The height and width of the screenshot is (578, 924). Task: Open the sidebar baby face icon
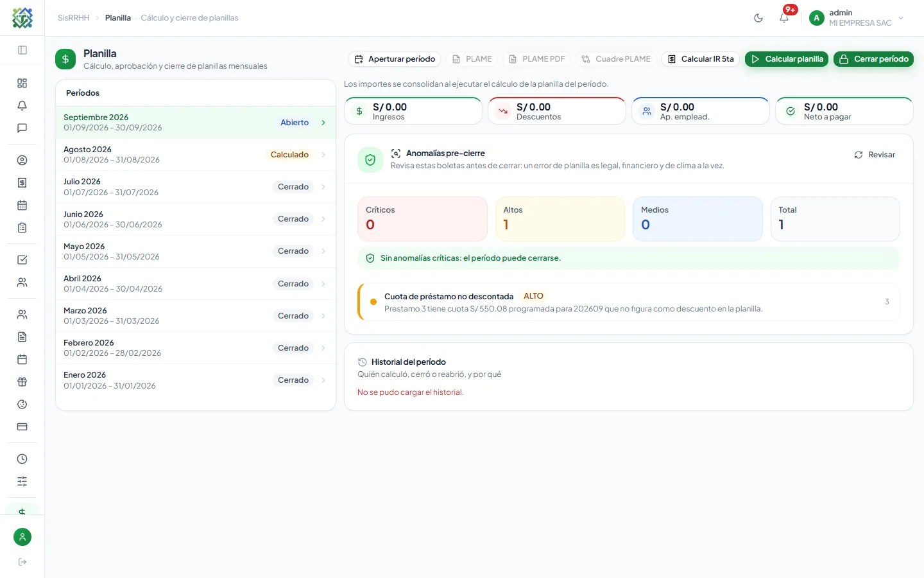coord(22,405)
